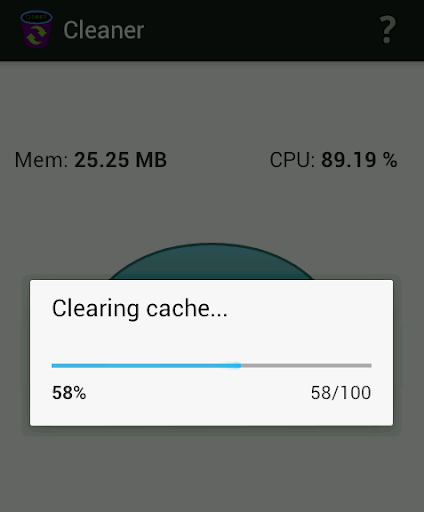Tap the 58% percentage label

pos(69,393)
